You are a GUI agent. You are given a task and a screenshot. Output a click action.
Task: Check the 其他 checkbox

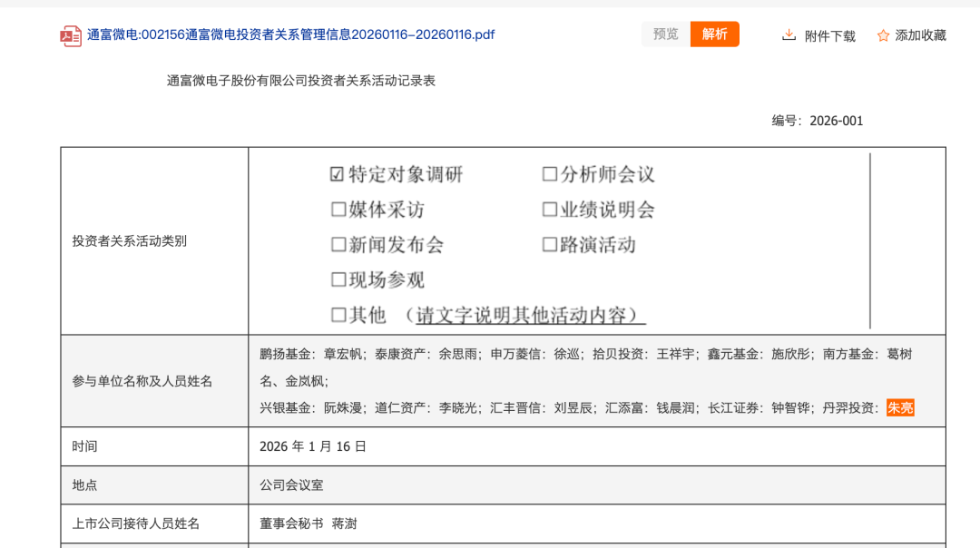click(338, 315)
